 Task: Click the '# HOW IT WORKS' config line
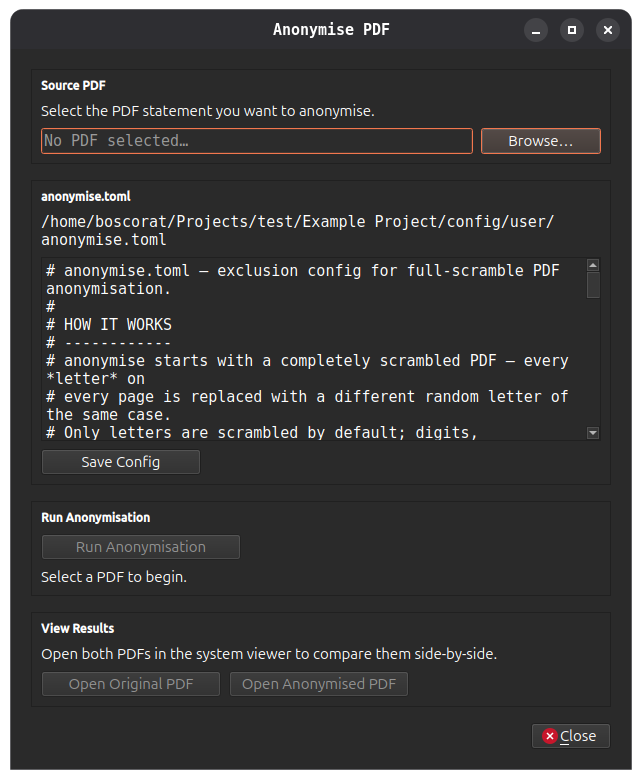tap(109, 325)
